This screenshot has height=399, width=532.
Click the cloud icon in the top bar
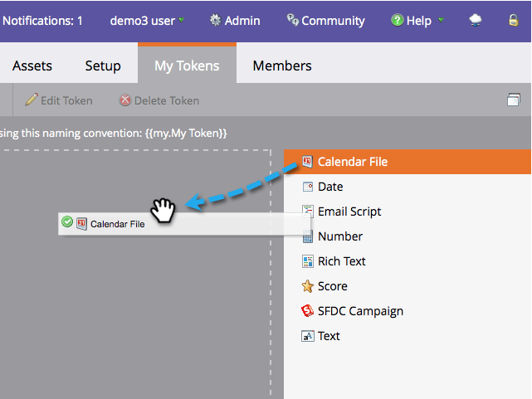[476, 21]
